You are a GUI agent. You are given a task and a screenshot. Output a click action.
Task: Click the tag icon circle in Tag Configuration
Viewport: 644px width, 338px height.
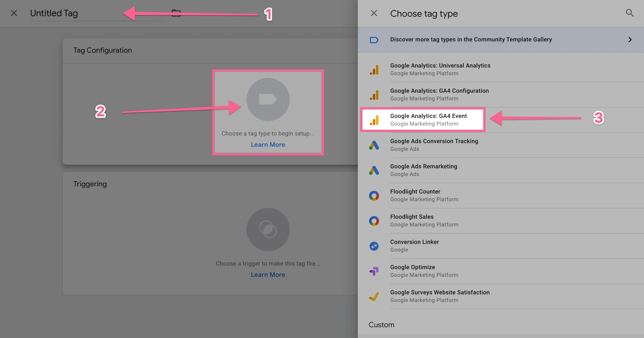(x=268, y=99)
